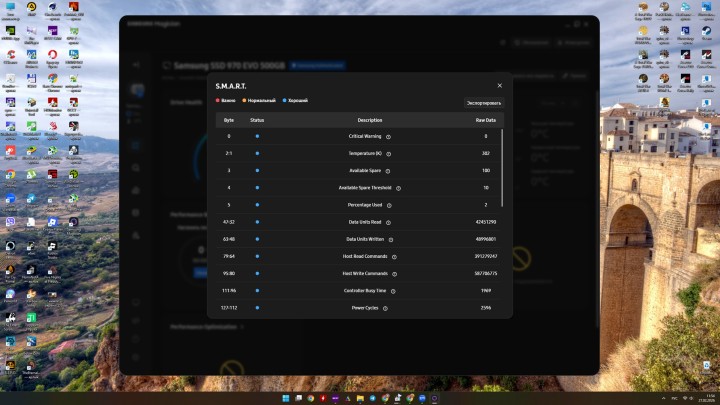Open info icon next to Available Spare
This screenshot has height=405, width=720.
(x=388, y=171)
